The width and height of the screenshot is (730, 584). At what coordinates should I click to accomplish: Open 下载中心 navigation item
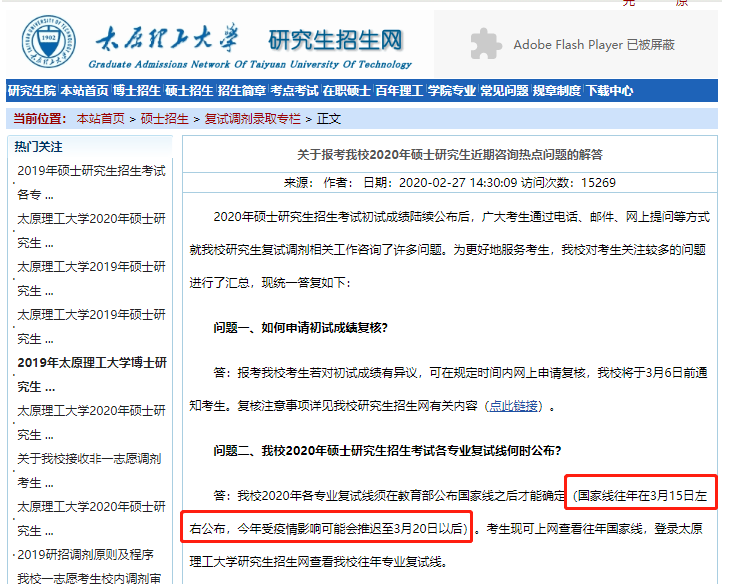(x=609, y=90)
